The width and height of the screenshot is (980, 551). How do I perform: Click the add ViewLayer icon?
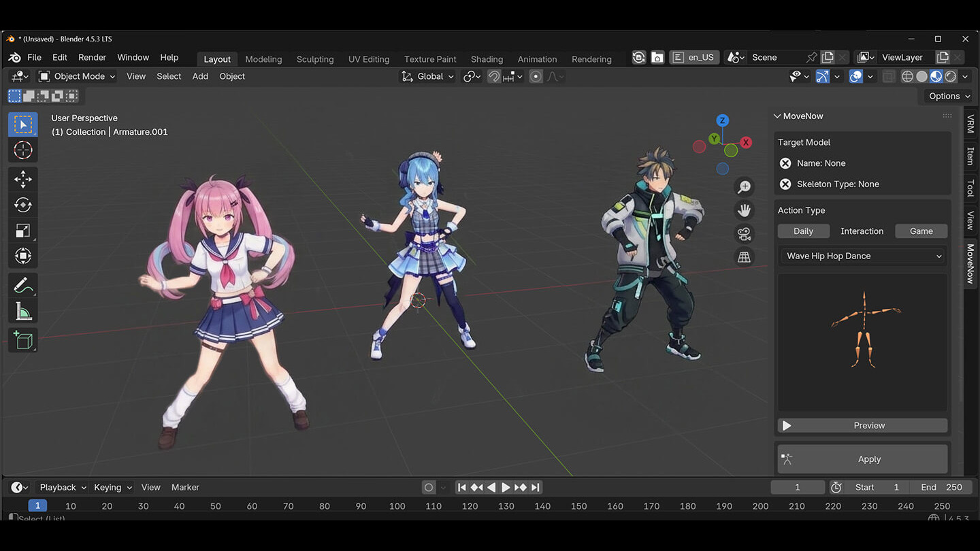tap(943, 57)
